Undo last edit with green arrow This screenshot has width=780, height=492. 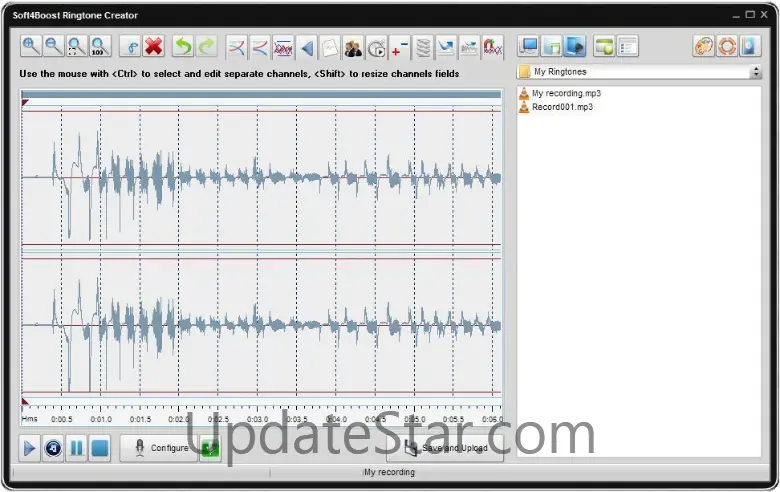tap(183, 46)
